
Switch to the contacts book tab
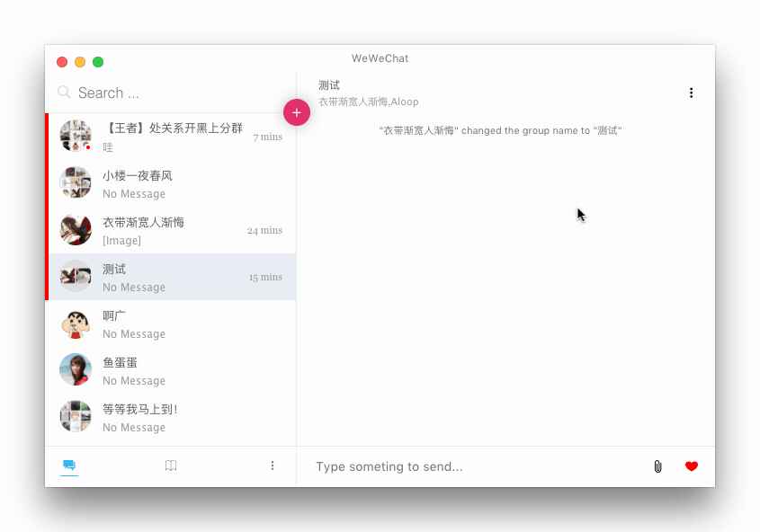click(171, 465)
